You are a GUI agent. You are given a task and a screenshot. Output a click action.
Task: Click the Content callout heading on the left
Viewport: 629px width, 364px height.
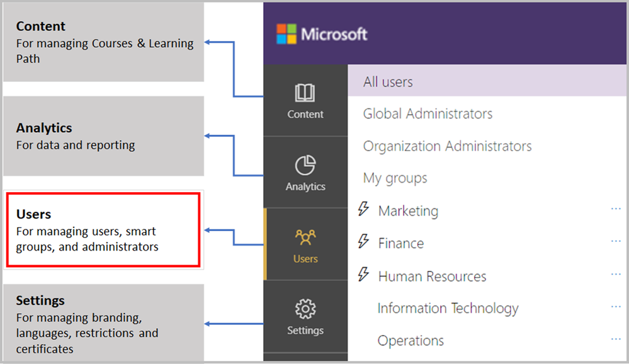point(40,26)
